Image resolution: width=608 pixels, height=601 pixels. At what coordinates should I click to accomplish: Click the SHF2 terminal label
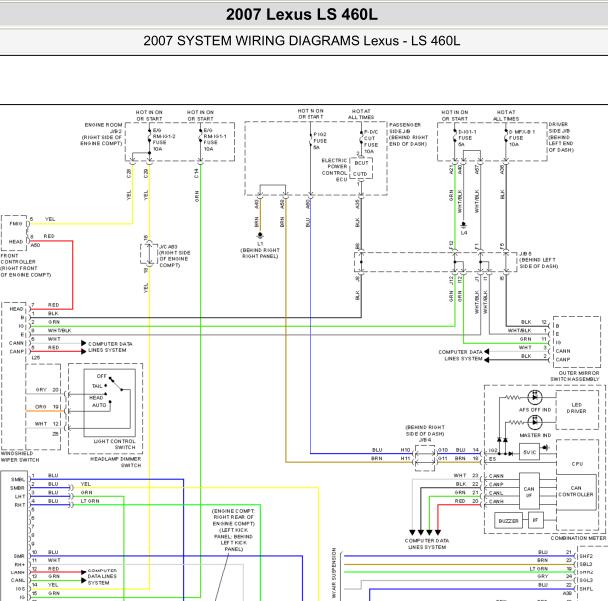coord(586,556)
